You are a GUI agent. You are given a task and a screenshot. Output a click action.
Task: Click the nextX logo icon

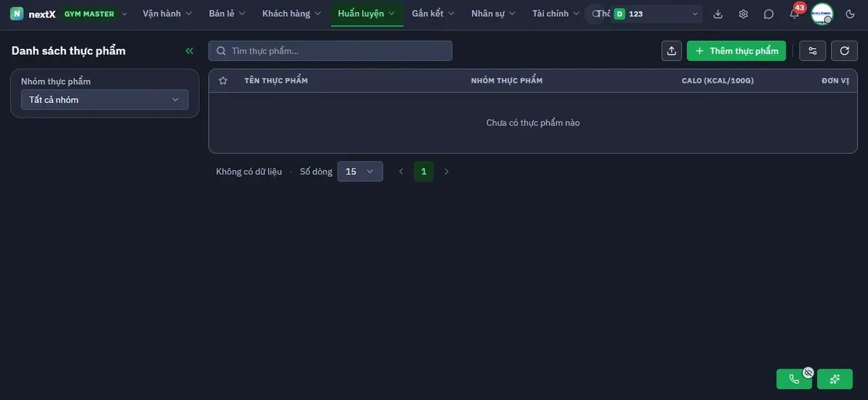click(x=17, y=14)
